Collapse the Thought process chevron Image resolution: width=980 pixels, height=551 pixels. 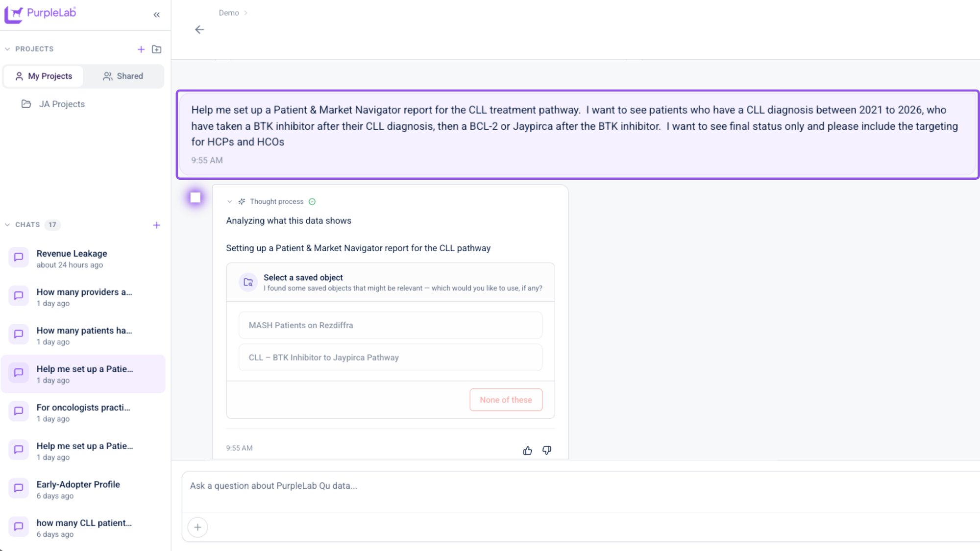pos(230,201)
